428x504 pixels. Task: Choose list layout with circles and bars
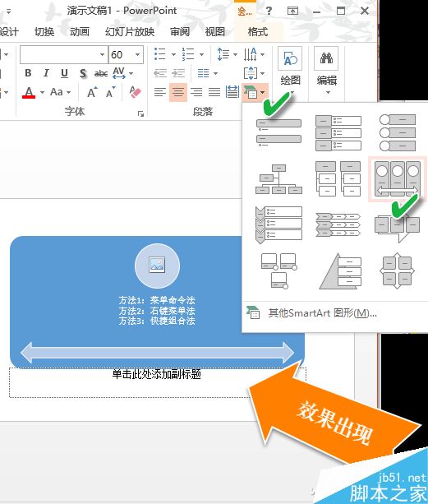398,132
